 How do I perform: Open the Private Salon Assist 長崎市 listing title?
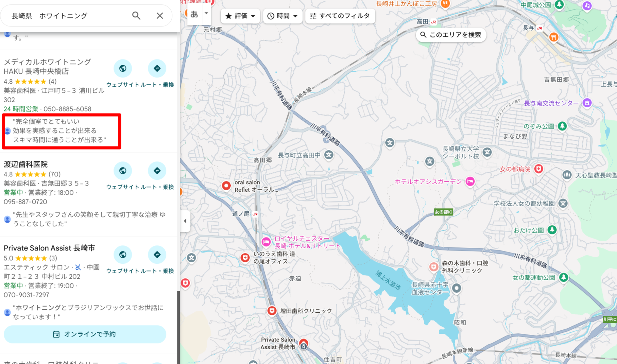(49, 248)
